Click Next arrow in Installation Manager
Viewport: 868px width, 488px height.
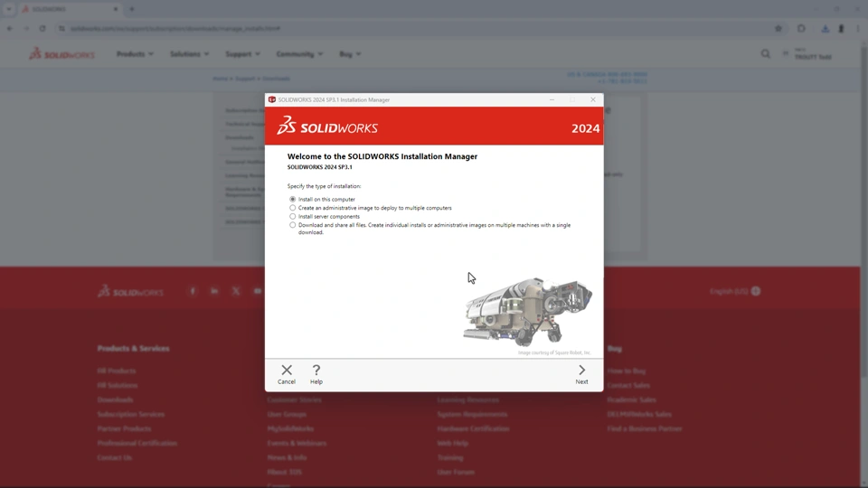(581, 374)
